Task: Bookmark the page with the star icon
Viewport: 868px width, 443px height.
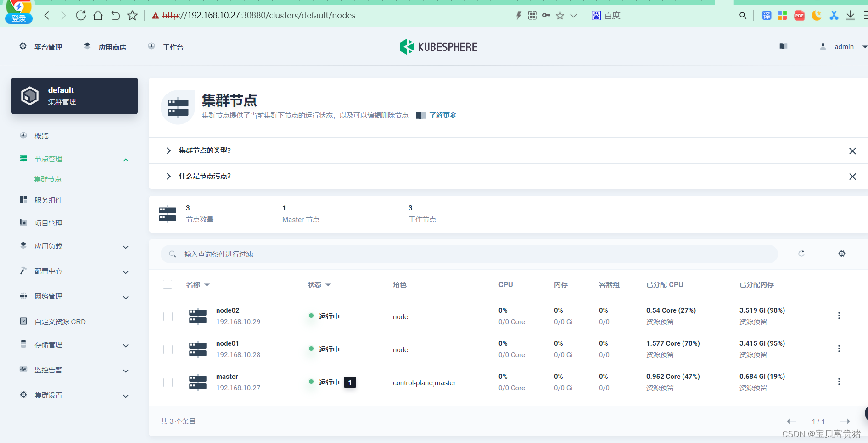Action: (x=133, y=16)
